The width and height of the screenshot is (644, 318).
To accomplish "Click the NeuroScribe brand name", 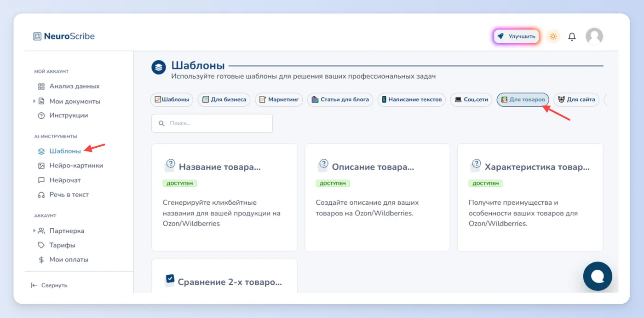I will point(69,36).
